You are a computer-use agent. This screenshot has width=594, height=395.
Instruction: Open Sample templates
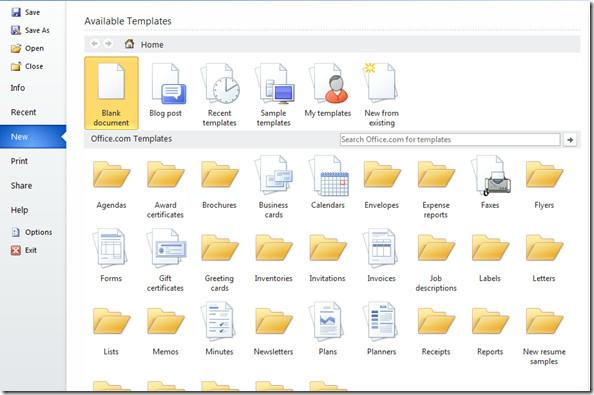point(274,95)
